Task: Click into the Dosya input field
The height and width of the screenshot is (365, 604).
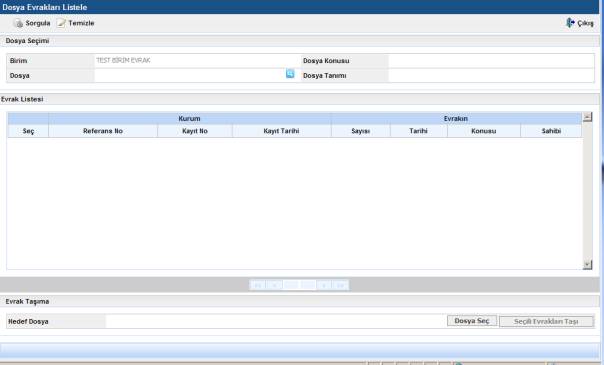Action: coord(190,75)
